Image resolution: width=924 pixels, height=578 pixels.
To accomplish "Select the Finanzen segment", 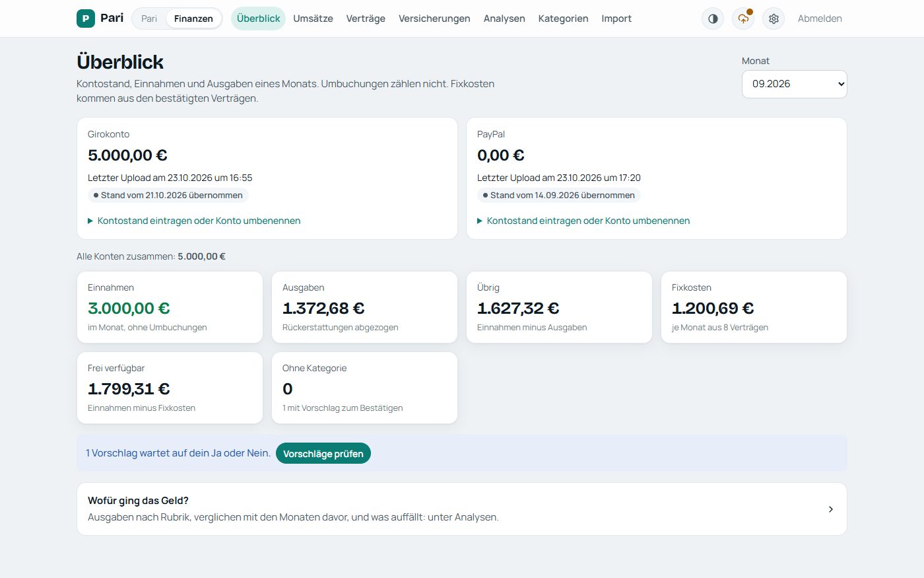I will [193, 18].
